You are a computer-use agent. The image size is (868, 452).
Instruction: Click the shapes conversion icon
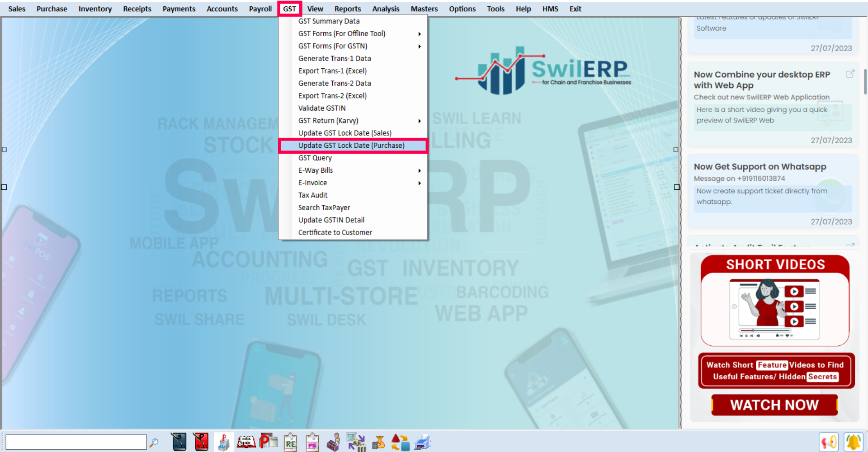point(400,442)
